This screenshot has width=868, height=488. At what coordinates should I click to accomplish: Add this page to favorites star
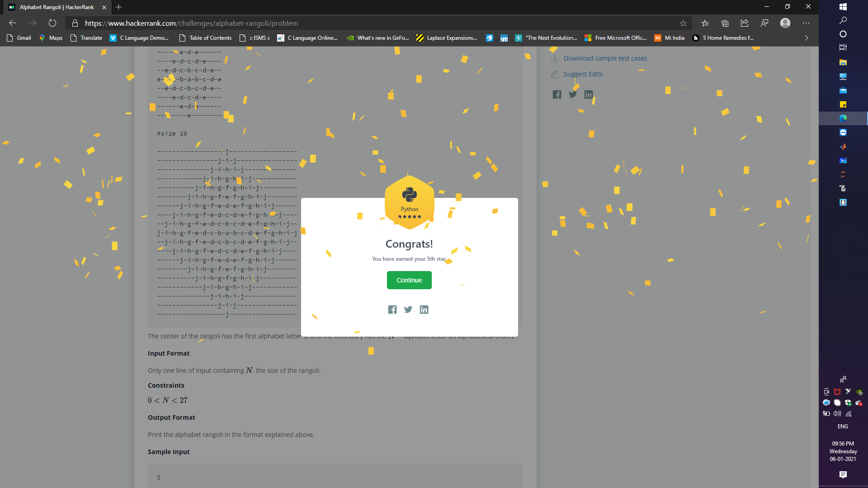(683, 23)
